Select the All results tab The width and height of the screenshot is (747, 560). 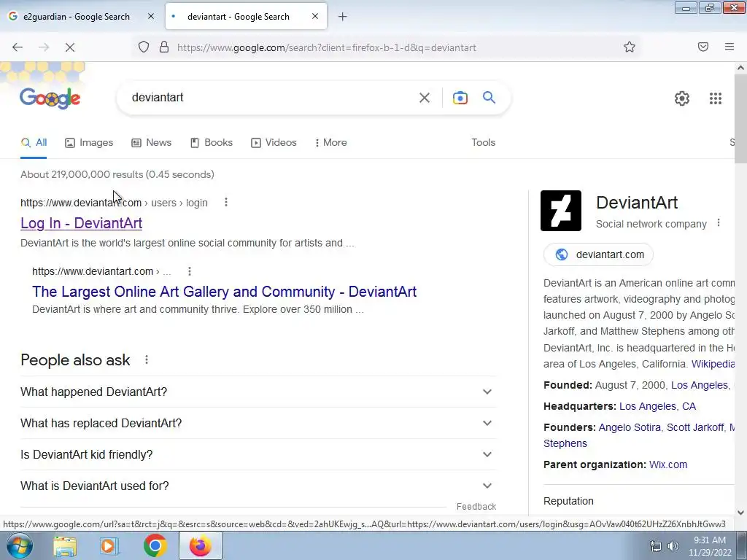pos(34,142)
